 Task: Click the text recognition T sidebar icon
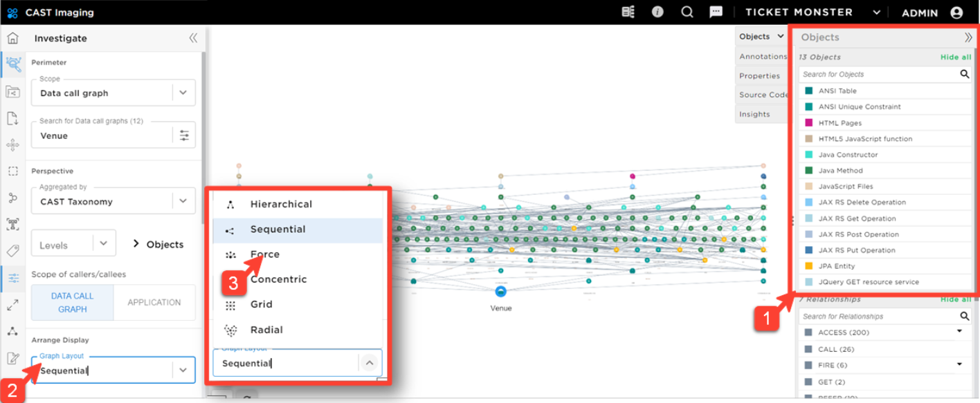point(12,224)
